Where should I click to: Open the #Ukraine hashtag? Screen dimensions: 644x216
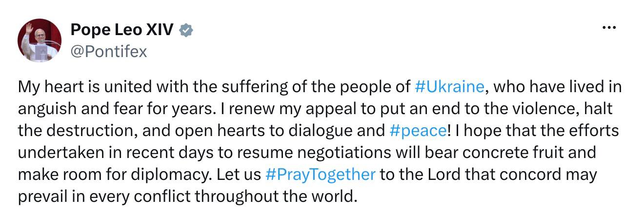click(x=449, y=87)
